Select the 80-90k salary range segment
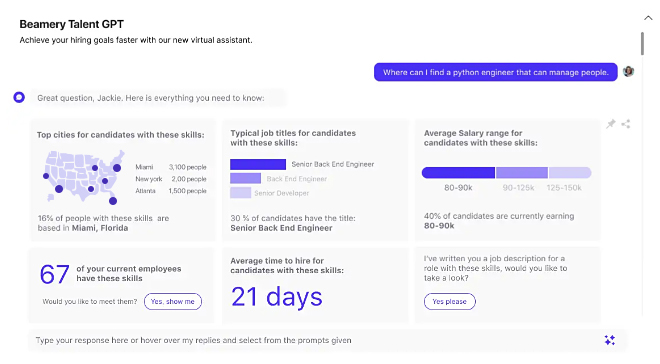The image size is (660, 364). [458, 173]
